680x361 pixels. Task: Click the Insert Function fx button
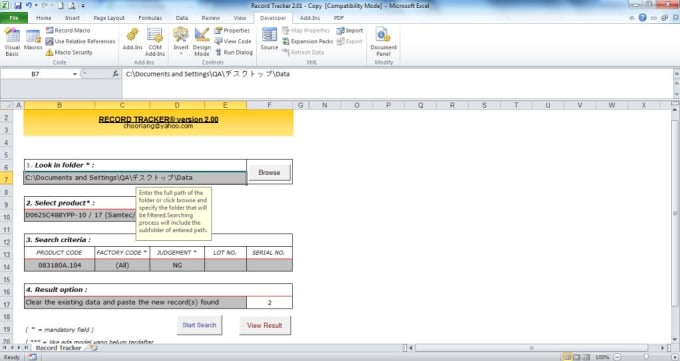point(115,74)
